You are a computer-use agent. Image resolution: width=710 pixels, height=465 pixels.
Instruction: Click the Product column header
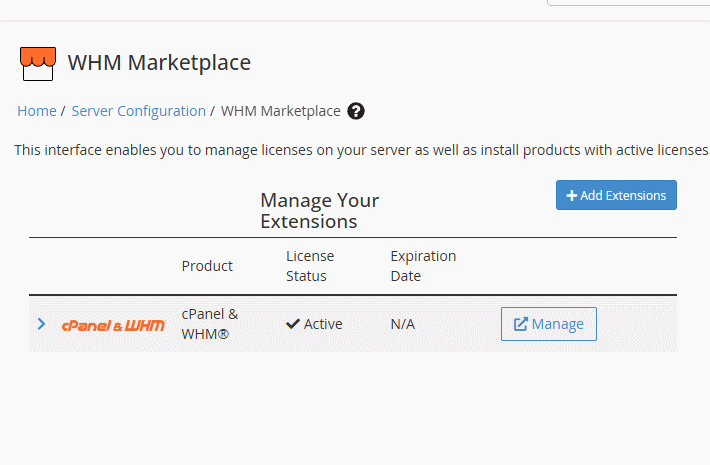[x=207, y=266]
